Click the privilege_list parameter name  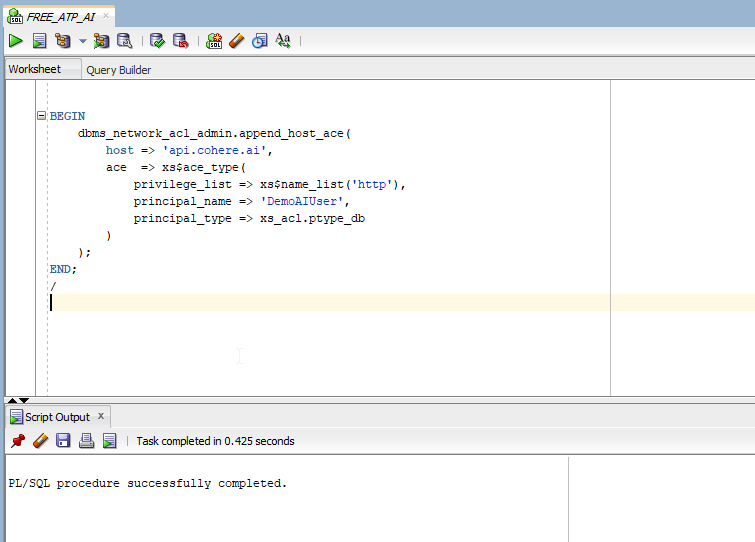coord(182,185)
